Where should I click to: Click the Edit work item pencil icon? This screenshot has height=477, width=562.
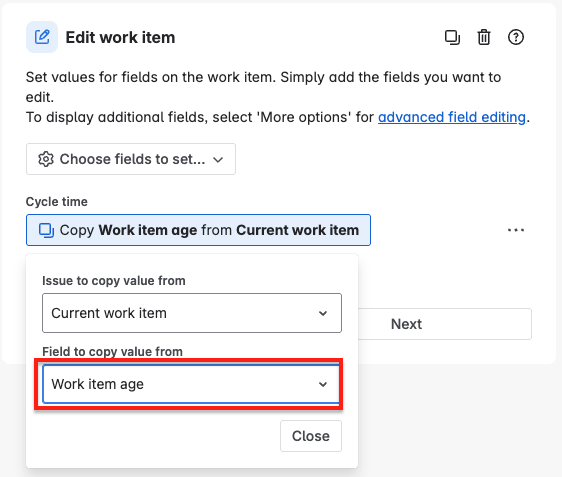coord(42,37)
